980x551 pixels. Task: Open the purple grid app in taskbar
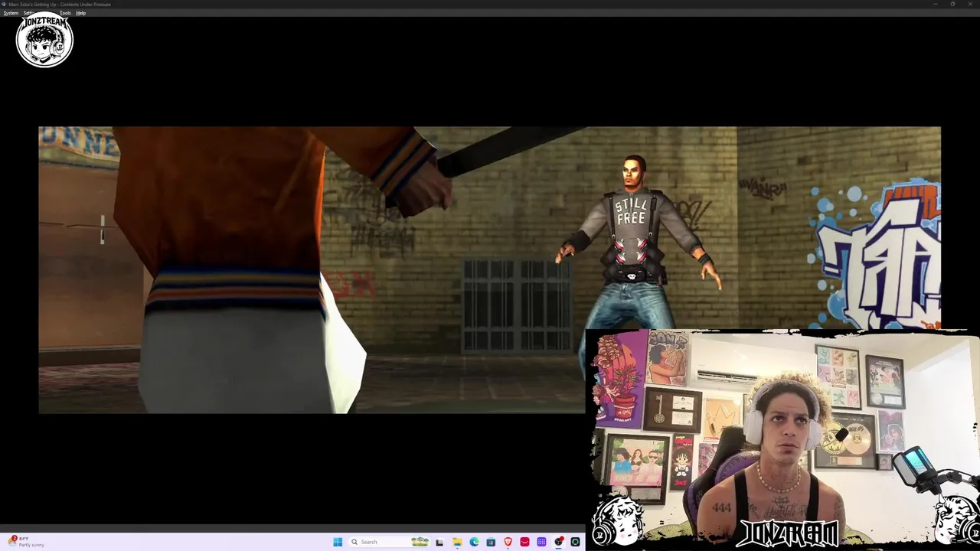[x=541, y=542]
